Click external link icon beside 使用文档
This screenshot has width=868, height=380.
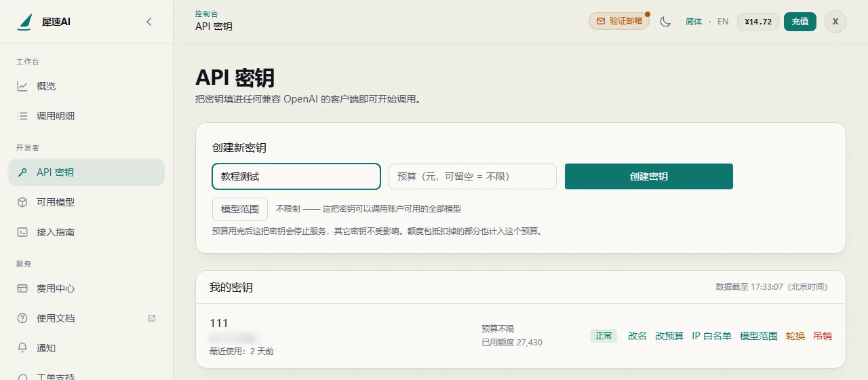tap(152, 318)
